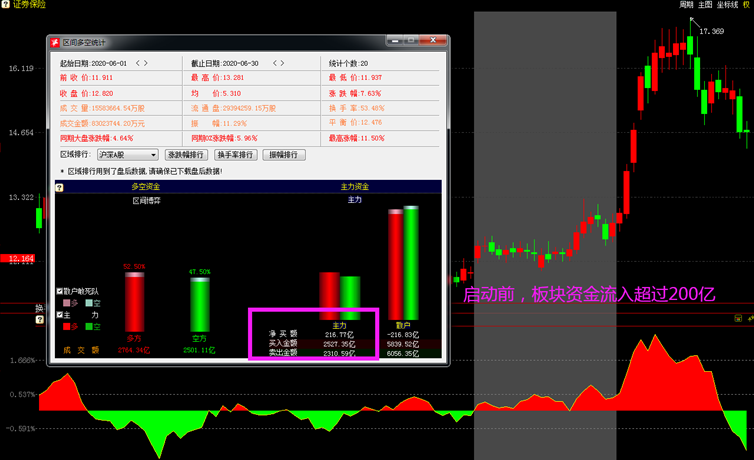Click previous arrow beside 截止日期
754x460 pixels.
tap(275, 63)
